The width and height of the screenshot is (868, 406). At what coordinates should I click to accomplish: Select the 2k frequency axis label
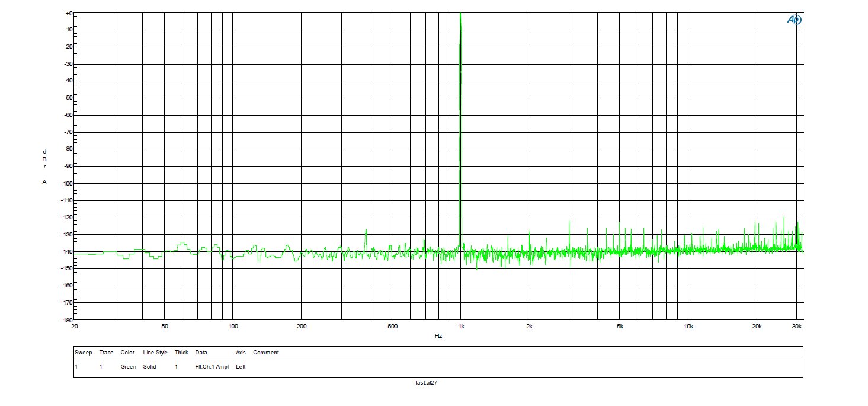pos(529,327)
